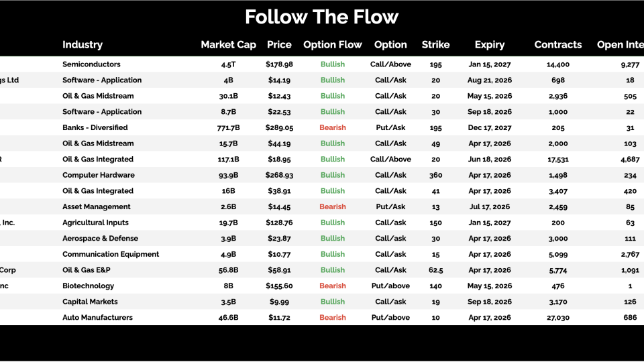Click the Auto Manufacturers industry cell
The height and width of the screenshot is (362, 644).
coord(97,318)
